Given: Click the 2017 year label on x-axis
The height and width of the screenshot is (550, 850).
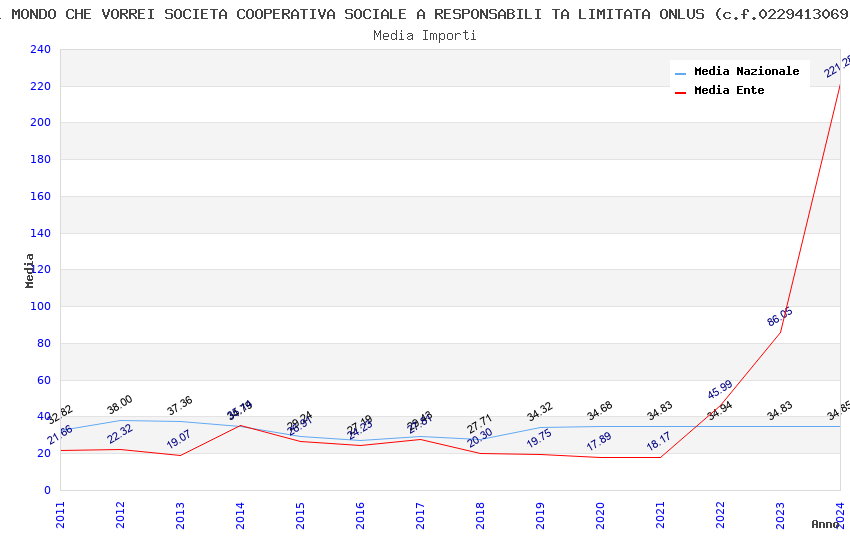Looking at the screenshot, I should tap(420, 515).
